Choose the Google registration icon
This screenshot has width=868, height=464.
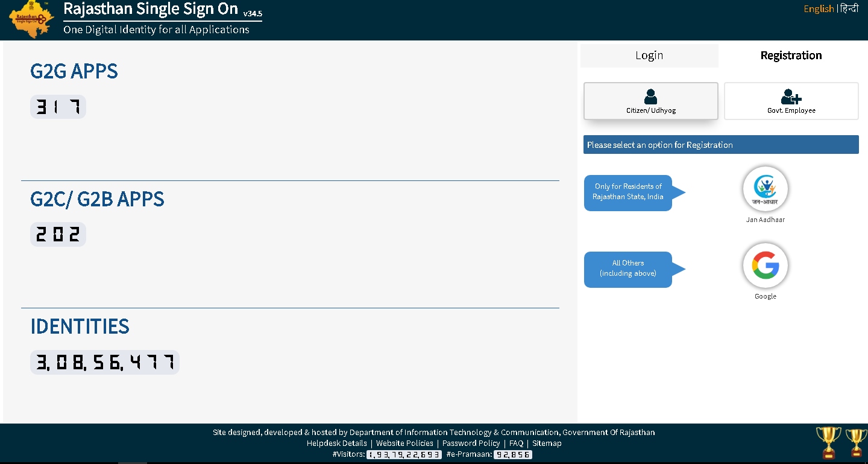click(x=766, y=265)
